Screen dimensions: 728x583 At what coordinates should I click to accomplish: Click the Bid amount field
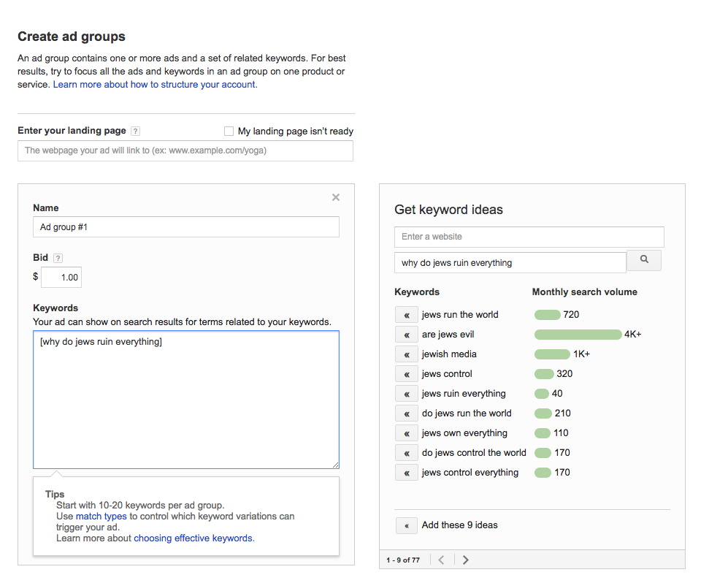coord(61,278)
